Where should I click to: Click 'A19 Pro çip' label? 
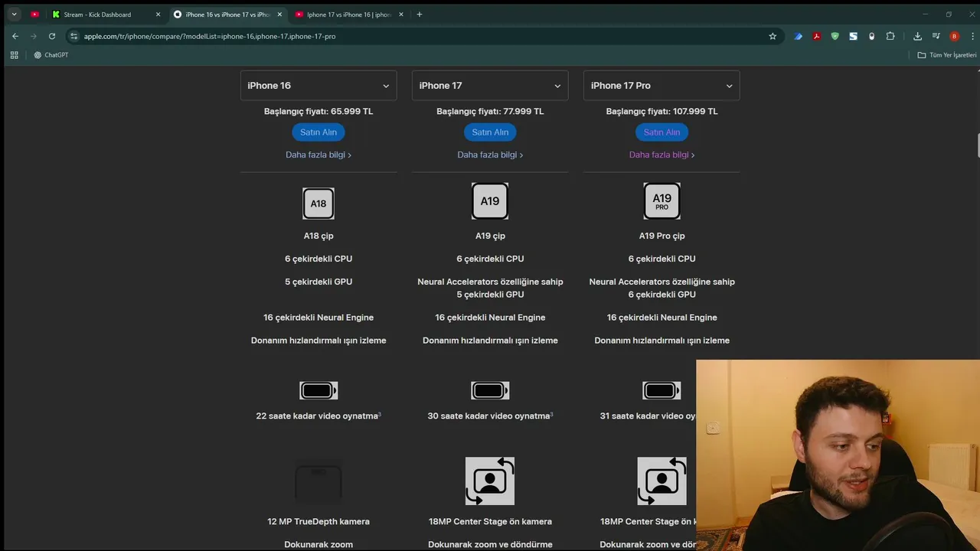(x=661, y=236)
